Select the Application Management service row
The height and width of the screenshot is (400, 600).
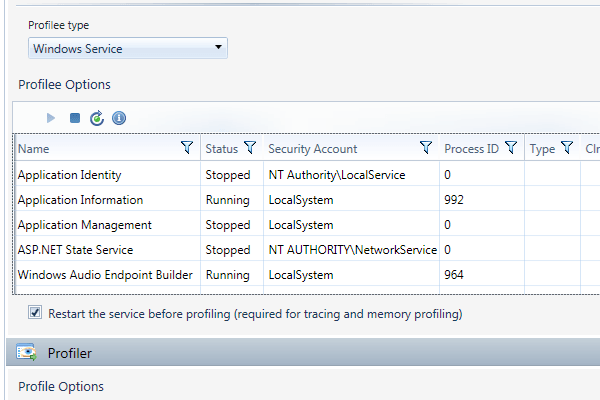click(307, 225)
